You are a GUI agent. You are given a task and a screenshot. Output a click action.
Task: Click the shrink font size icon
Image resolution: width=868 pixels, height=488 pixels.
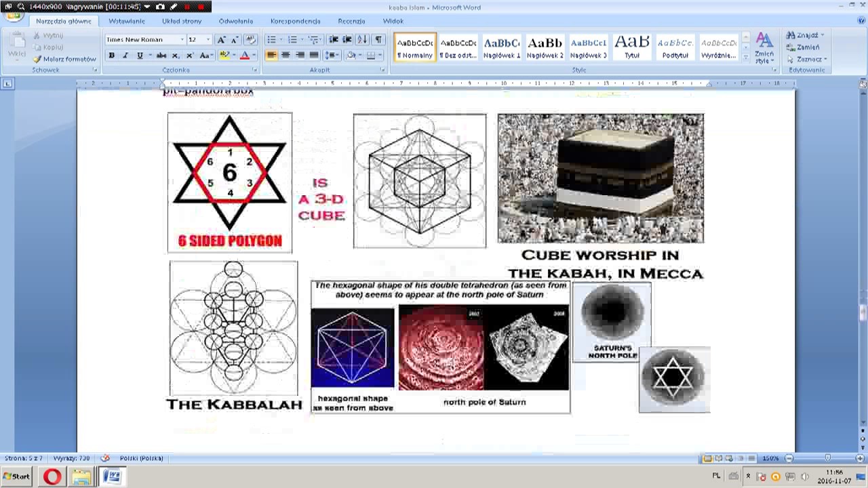point(235,39)
